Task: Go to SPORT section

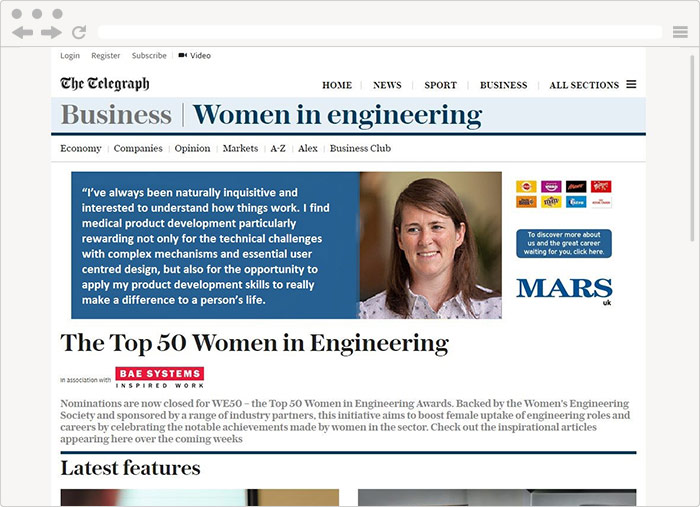Action: coord(441,85)
